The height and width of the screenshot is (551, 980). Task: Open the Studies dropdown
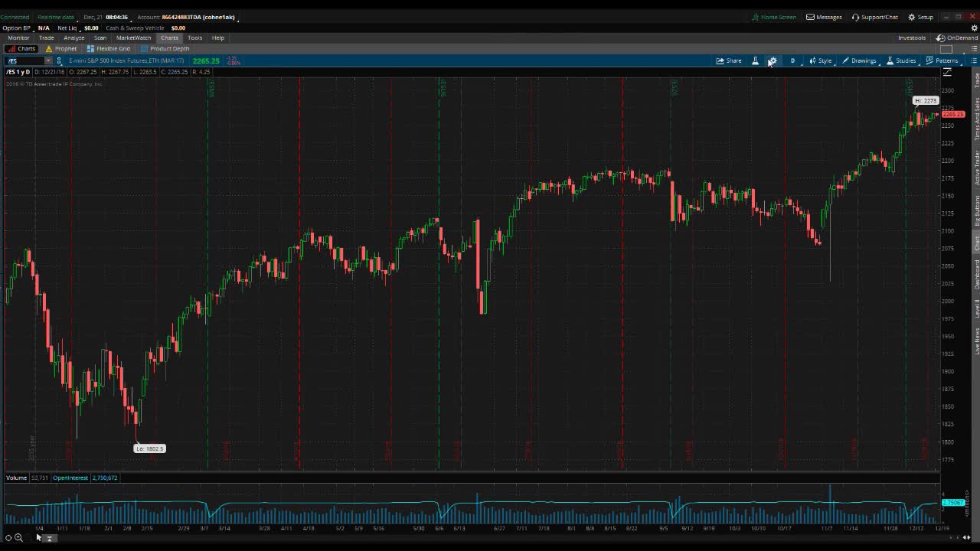(x=901, y=60)
